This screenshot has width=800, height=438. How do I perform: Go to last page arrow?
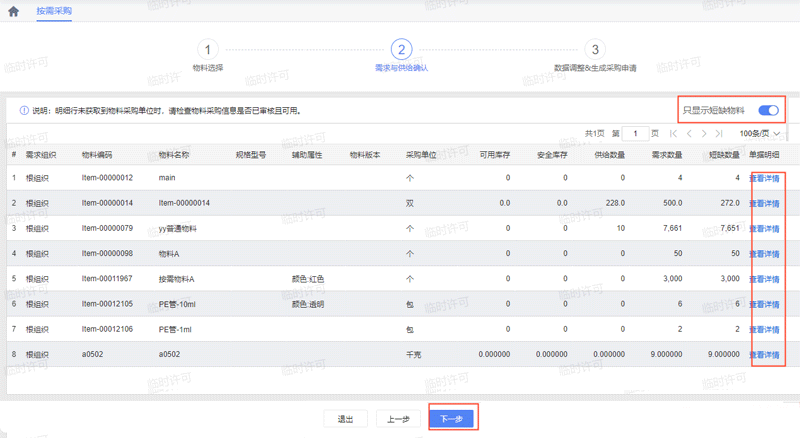click(719, 134)
